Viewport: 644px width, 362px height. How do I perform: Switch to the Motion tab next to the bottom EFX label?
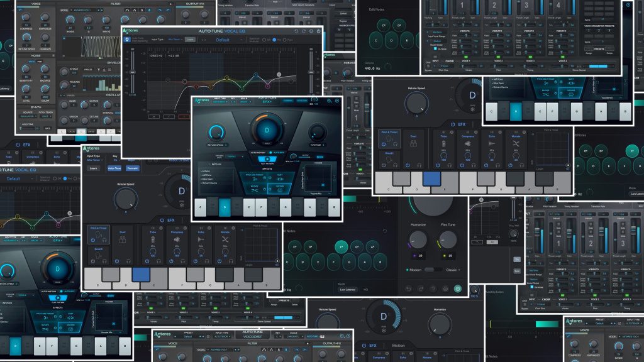(398, 345)
